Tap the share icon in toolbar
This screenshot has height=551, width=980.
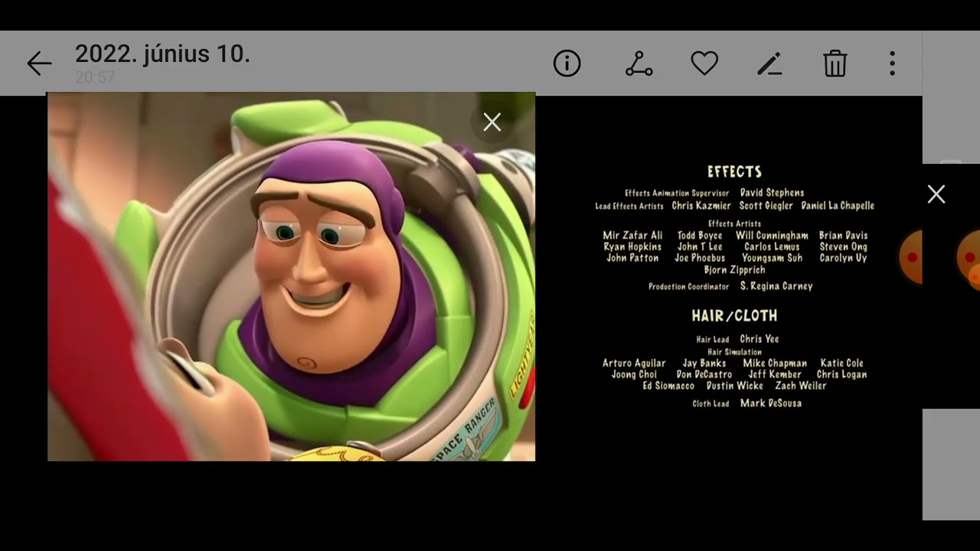pos(639,64)
